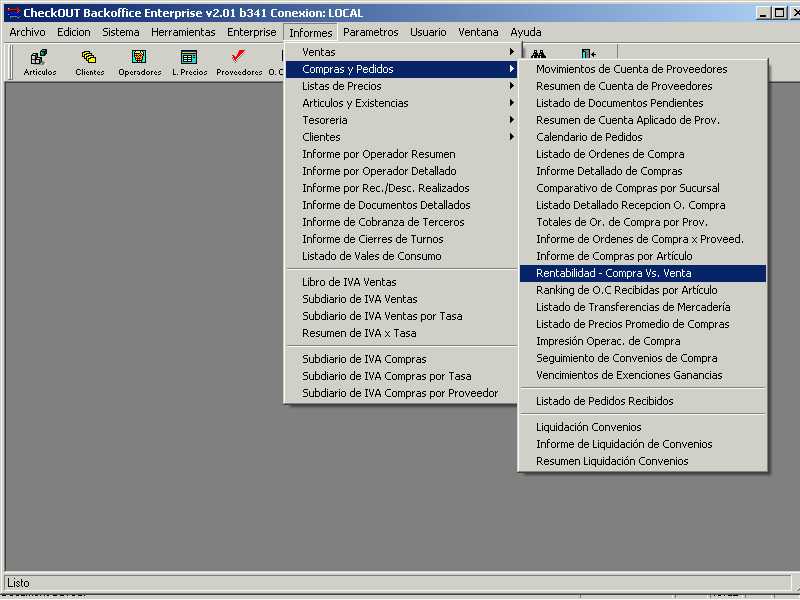Select Informe por Operador Resumen
This screenshot has width=800, height=600.
(x=401, y=154)
